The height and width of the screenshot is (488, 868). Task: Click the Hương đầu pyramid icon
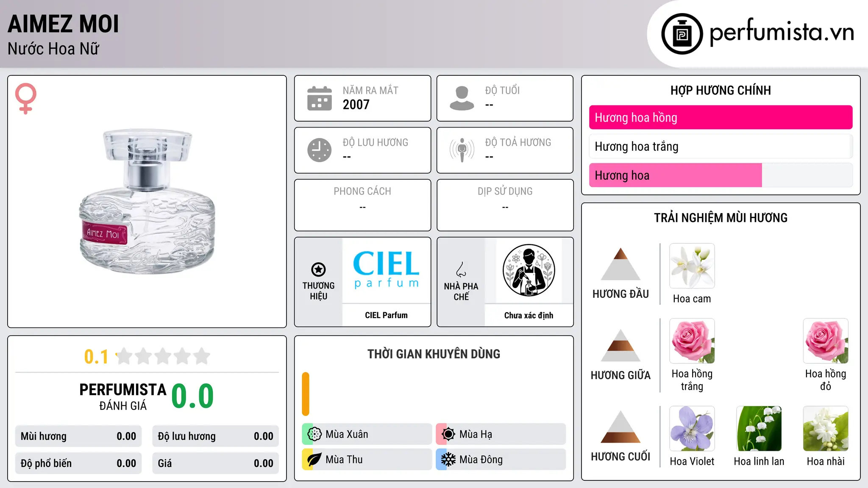coord(620,264)
